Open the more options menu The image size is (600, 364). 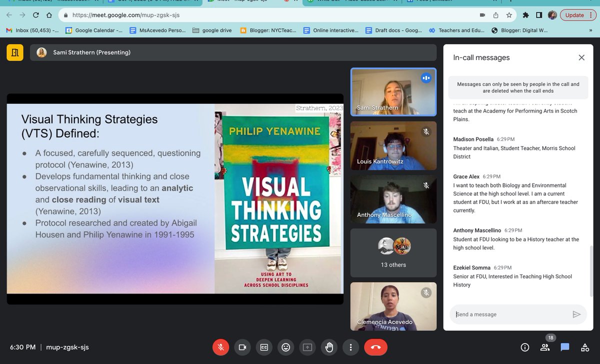(351, 347)
